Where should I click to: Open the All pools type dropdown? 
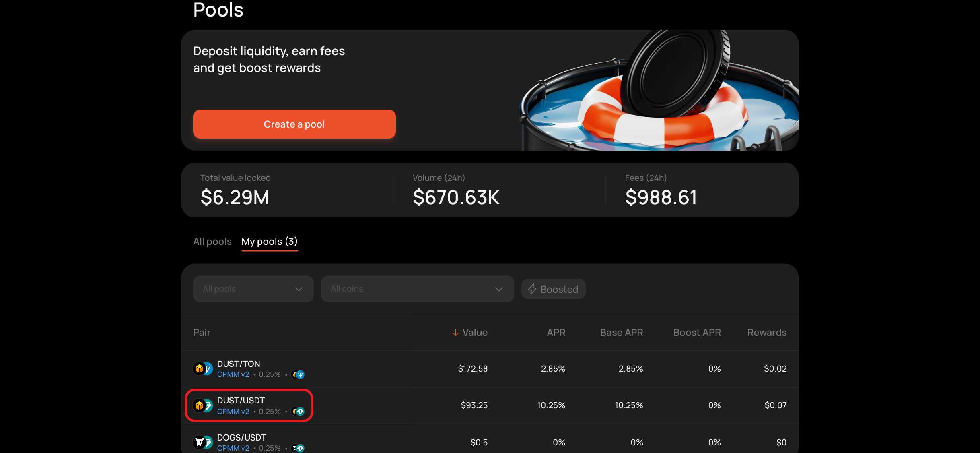tap(253, 289)
